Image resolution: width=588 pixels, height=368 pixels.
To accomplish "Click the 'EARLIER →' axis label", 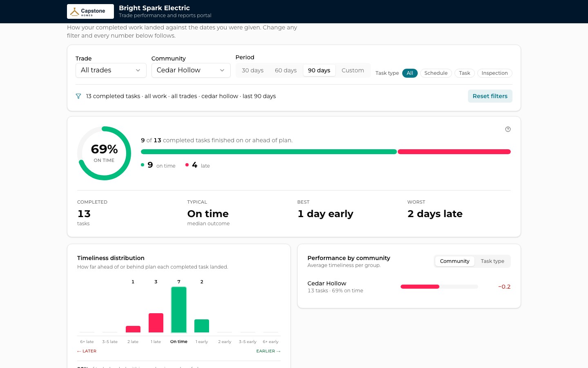I will [x=268, y=351].
